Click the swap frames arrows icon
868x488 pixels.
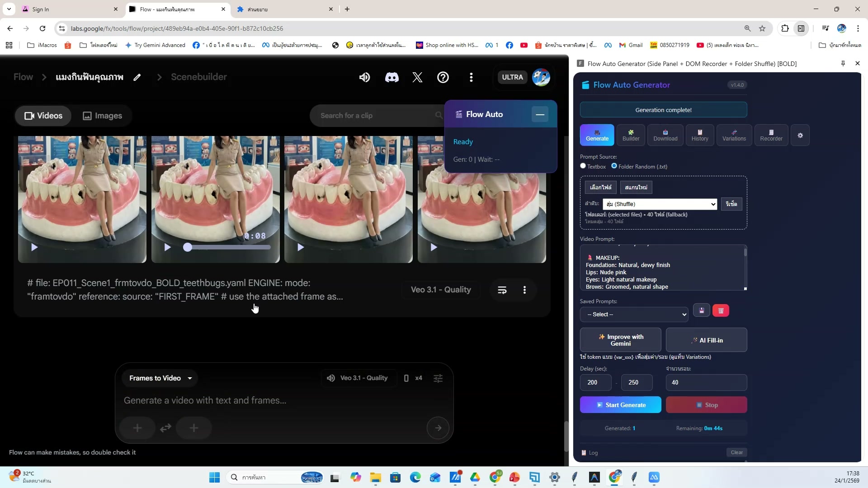click(x=165, y=427)
